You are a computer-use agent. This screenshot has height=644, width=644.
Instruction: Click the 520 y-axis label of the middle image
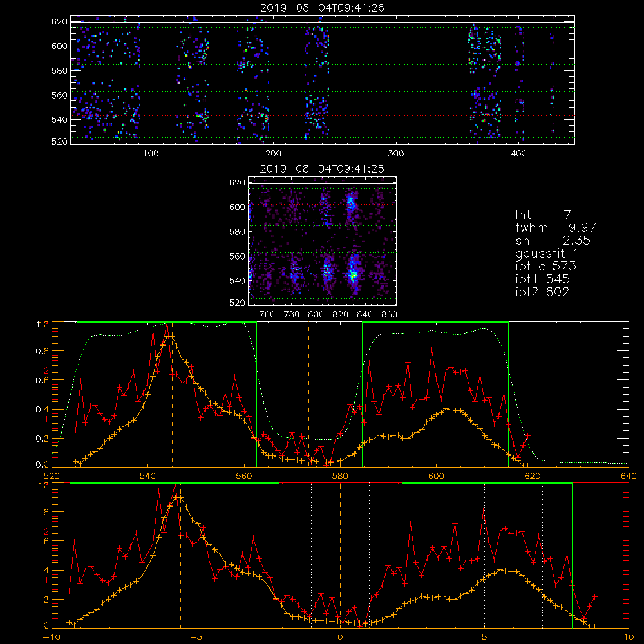(x=237, y=303)
